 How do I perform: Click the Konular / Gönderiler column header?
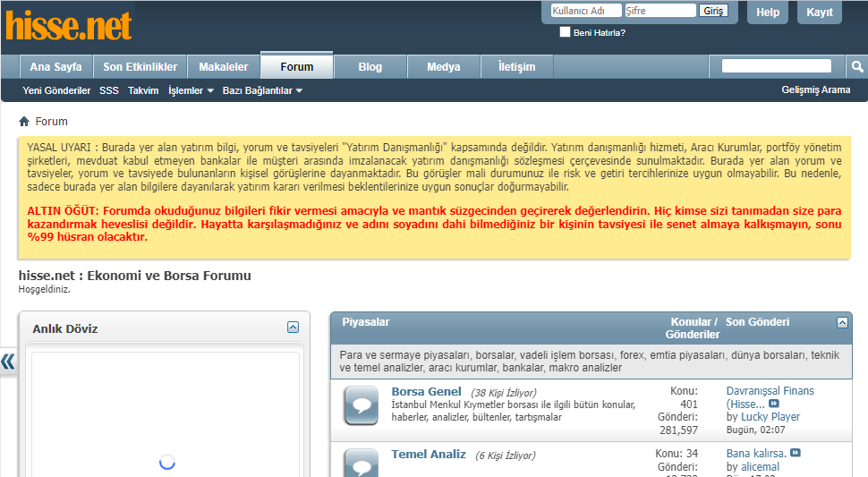click(x=693, y=328)
